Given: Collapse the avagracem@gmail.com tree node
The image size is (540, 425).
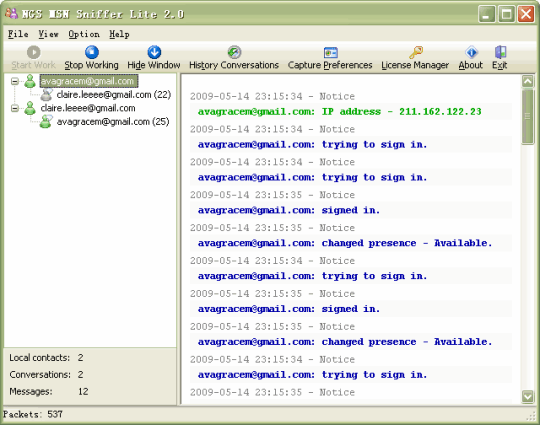Looking at the screenshot, I should 14,82.
